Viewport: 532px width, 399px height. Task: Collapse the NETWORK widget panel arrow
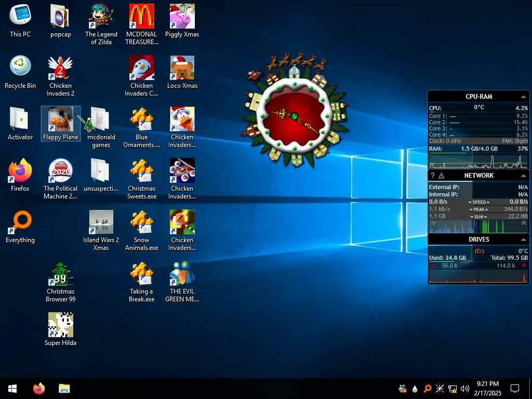(x=524, y=176)
